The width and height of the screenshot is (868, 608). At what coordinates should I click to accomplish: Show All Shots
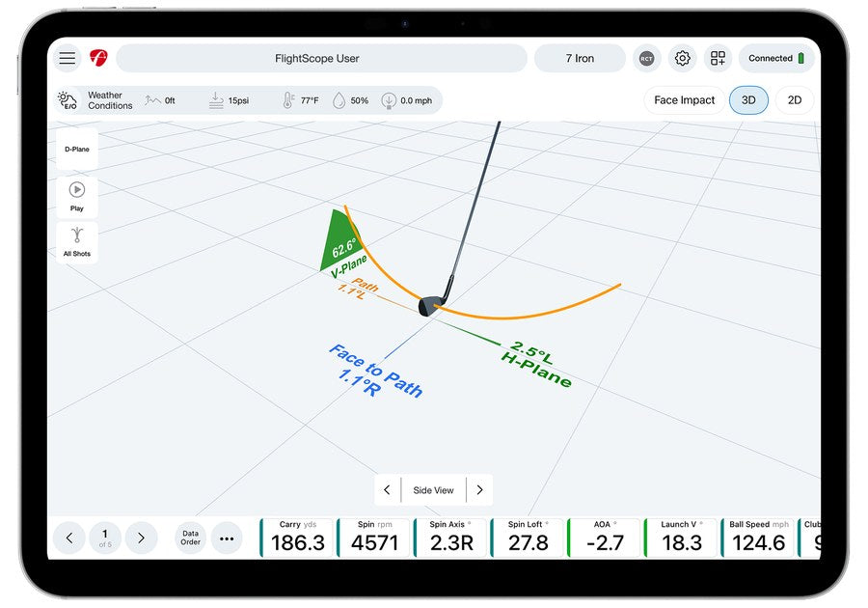77,242
